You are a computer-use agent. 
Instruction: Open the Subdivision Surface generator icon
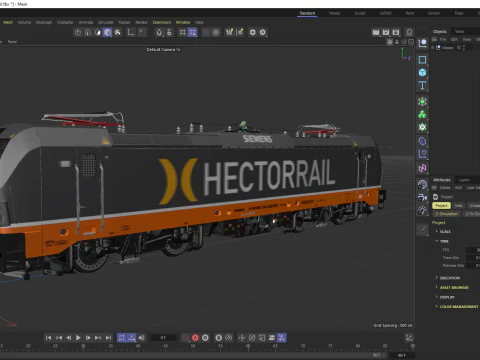422,102
